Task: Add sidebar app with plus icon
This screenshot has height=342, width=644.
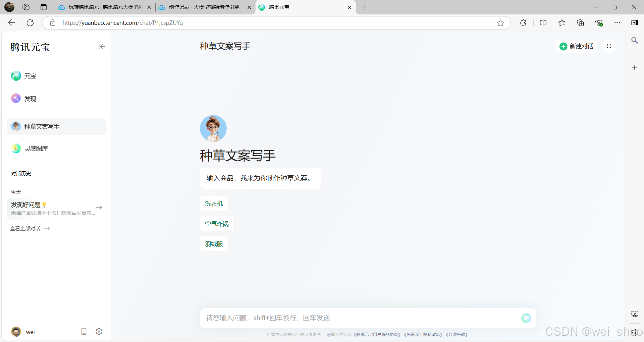Action: click(635, 67)
